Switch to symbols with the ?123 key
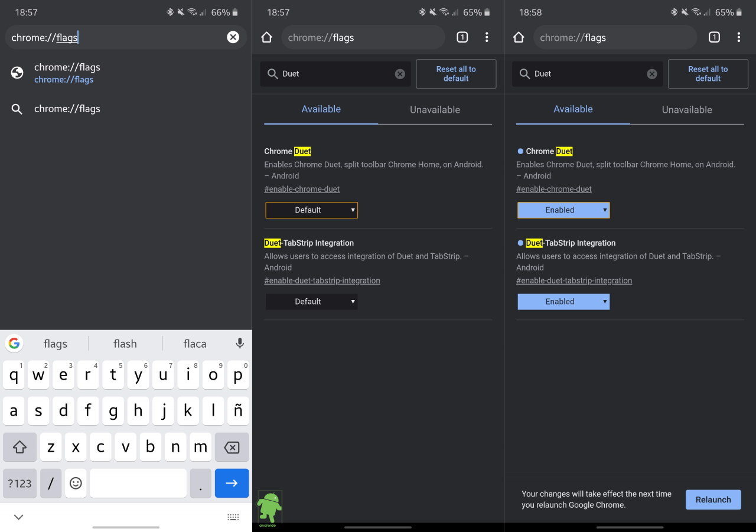The image size is (756, 532). (x=19, y=483)
